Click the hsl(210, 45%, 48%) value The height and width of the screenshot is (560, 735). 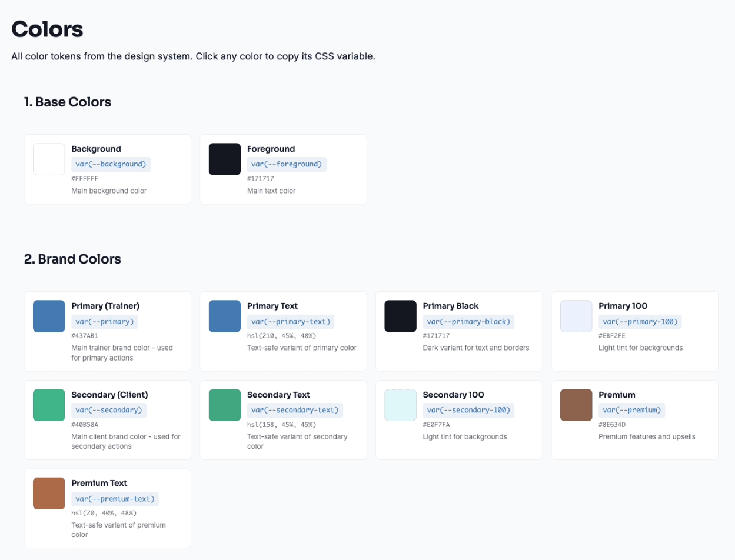point(282,336)
